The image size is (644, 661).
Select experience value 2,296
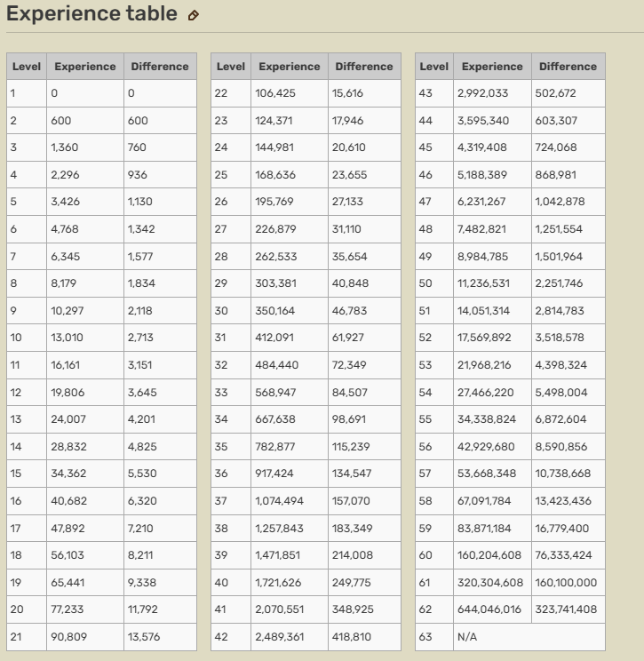click(x=65, y=175)
